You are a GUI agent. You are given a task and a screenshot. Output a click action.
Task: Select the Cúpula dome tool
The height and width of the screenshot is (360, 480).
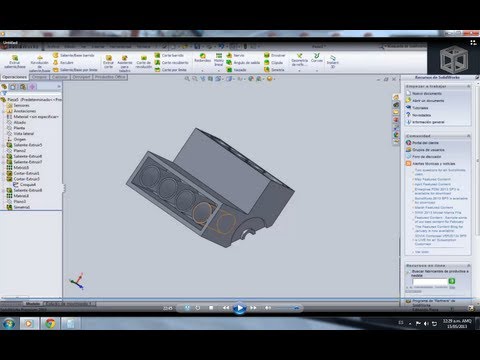(x=273, y=62)
